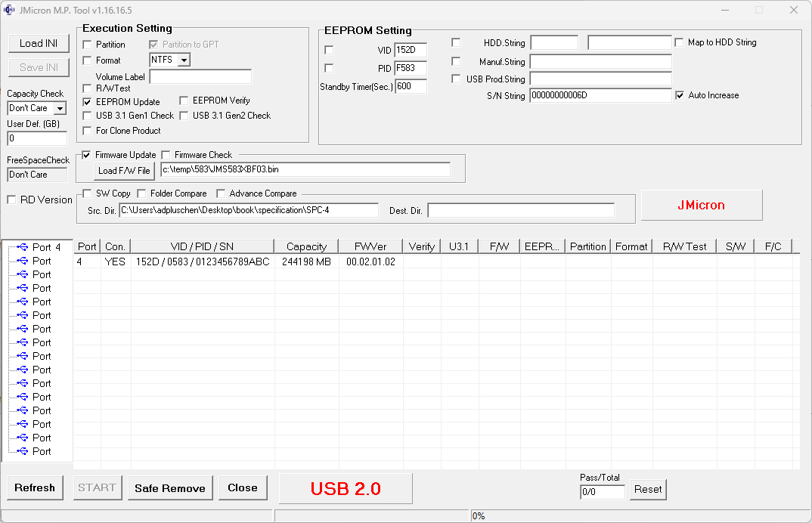This screenshot has height=523, width=812.
Task: Click the USB icon of second port entry
Action: click(x=23, y=261)
